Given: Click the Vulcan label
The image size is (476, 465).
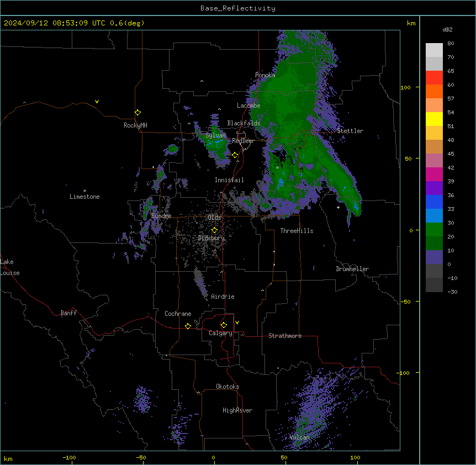Looking at the screenshot, I should (299, 437).
